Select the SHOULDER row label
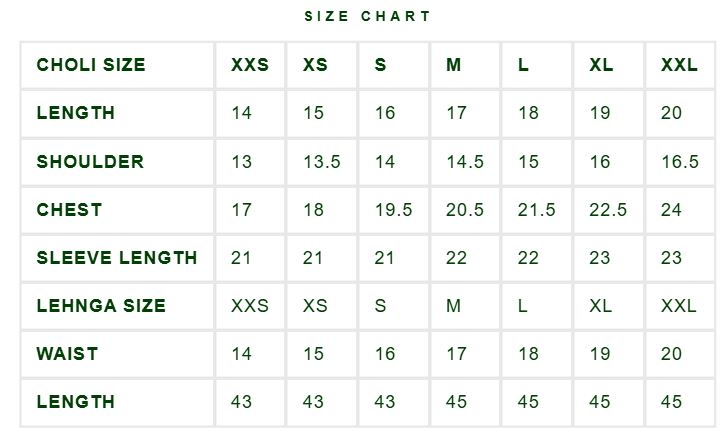Image resolution: width=728 pixels, height=441 pixels. (90, 162)
